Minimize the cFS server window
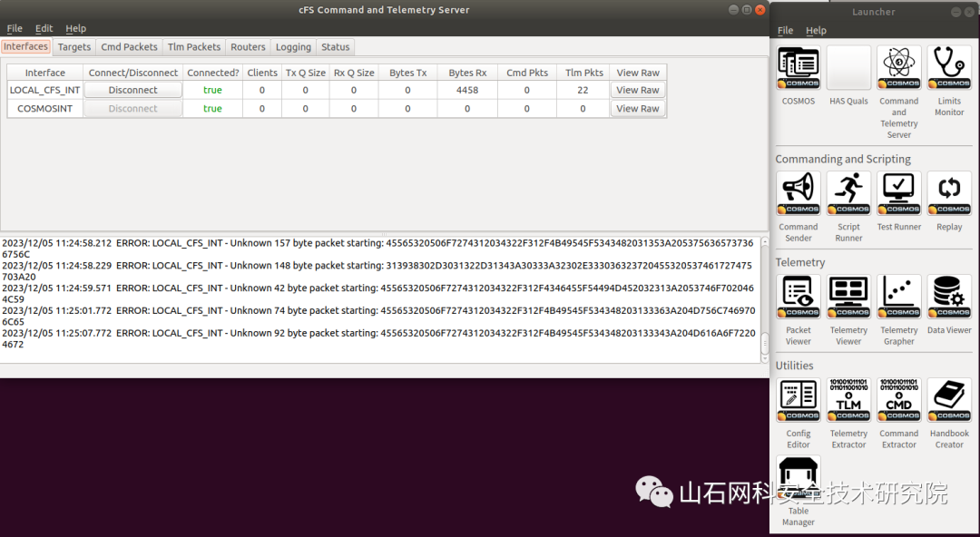980x537 pixels. (x=733, y=9)
